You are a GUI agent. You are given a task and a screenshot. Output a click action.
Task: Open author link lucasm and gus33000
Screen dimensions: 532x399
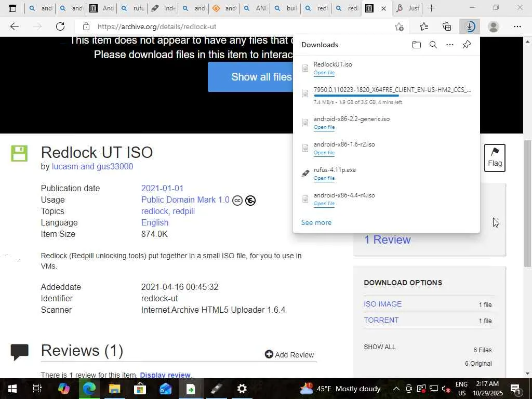92,167
